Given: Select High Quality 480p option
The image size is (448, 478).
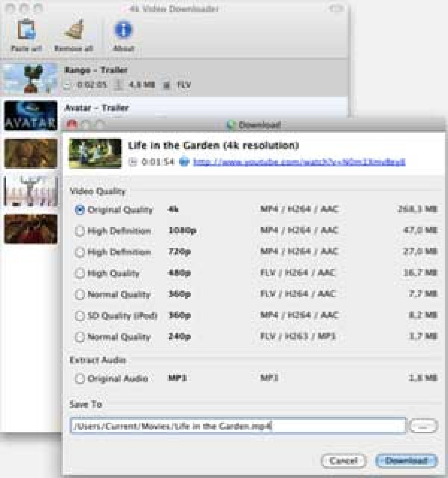Looking at the screenshot, I should coord(80,273).
